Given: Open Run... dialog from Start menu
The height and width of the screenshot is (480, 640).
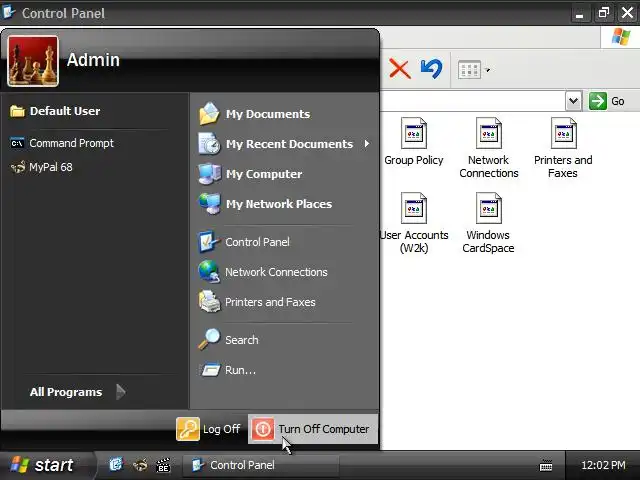Looking at the screenshot, I should pos(227,370).
